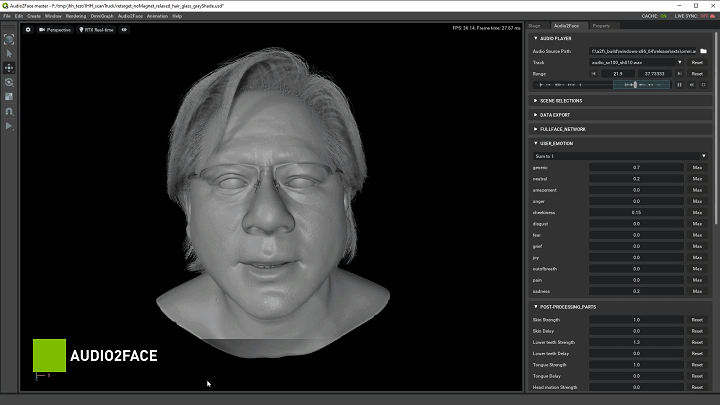
Task: Expand the DATA EXPORT section
Action: [555, 115]
